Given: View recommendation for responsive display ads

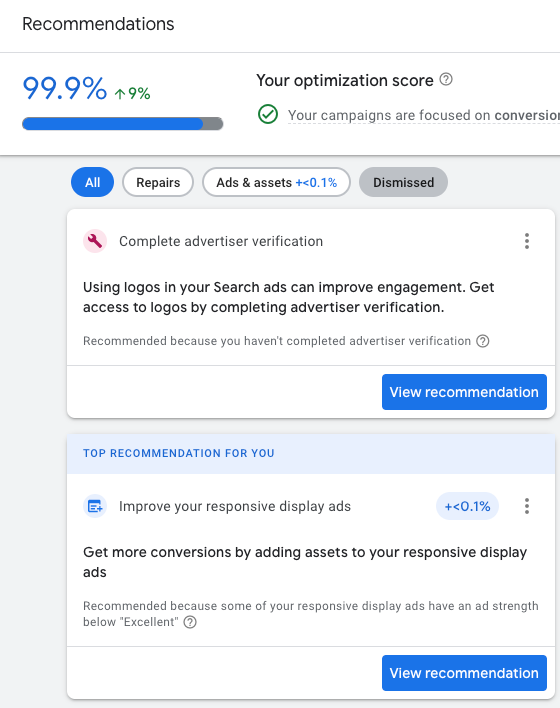Looking at the screenshot, I should click(464, 673).
